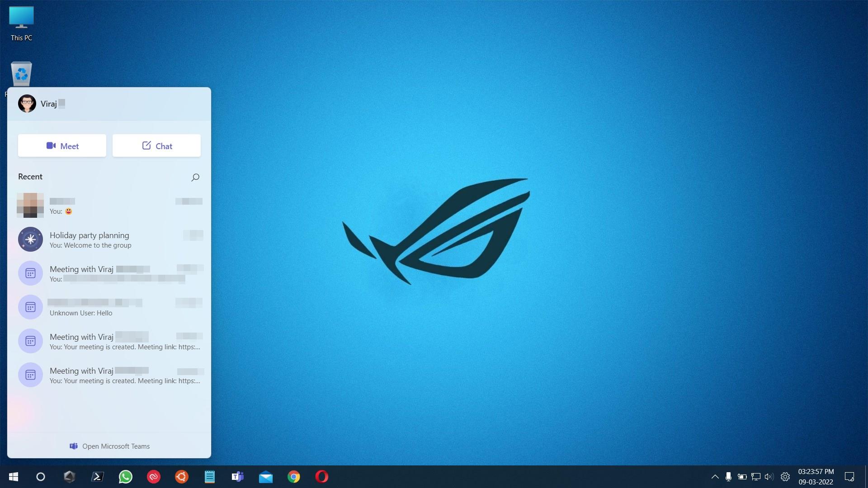Select the Recycle Bin desktop icon
The height and width of the screenshot is (488, 868).
(x=21, y=74)
